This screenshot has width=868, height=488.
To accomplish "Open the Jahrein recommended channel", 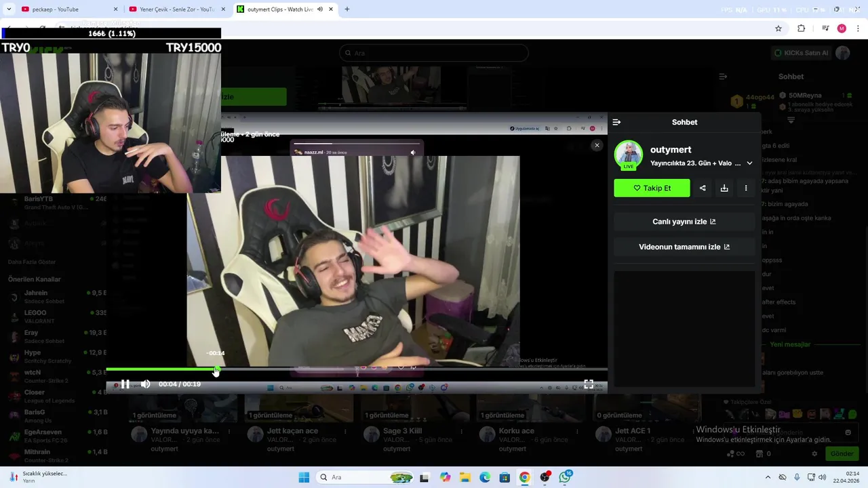I will 57,297.
